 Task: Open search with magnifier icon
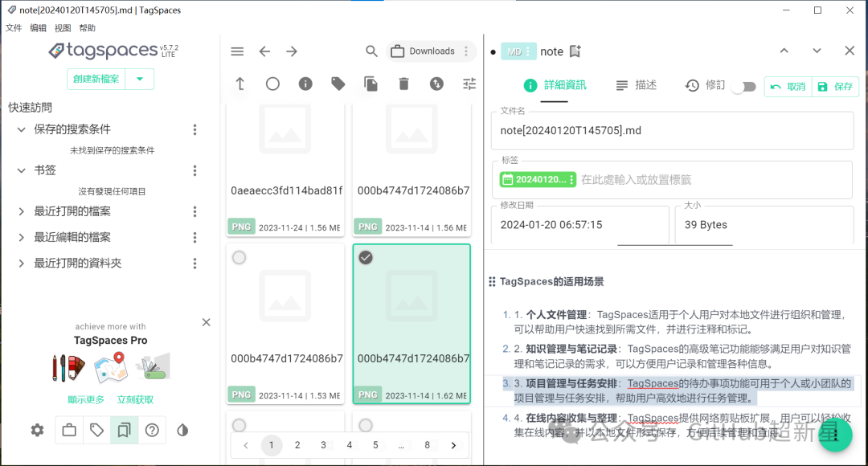(x=371, y=51)
